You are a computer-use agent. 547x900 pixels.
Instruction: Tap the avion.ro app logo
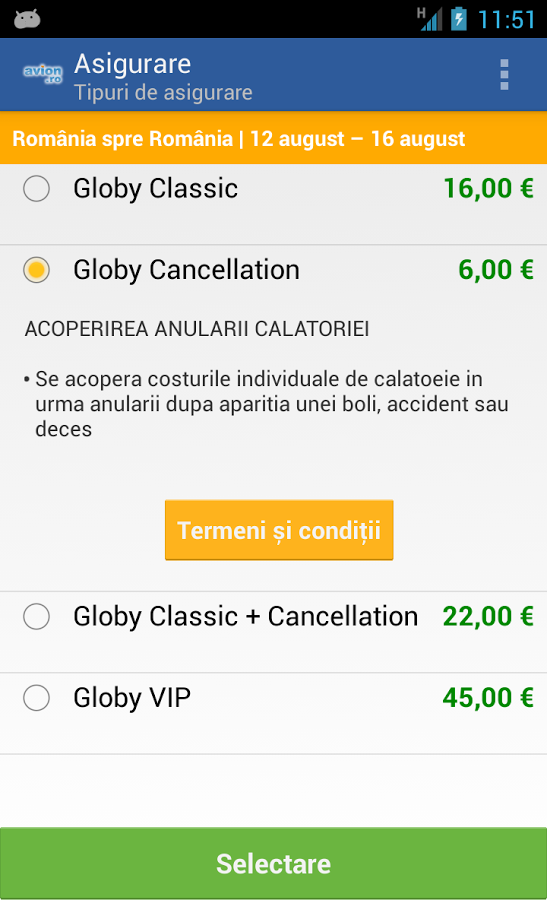42,75
